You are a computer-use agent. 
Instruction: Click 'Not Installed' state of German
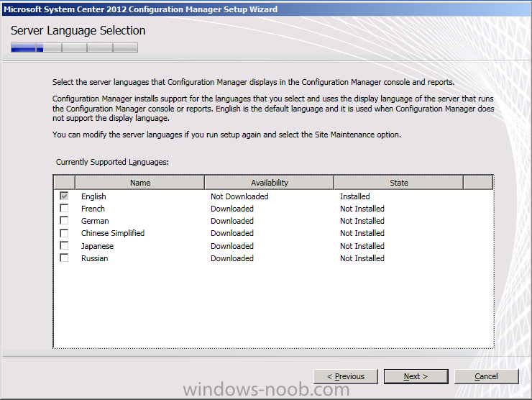click(x=362, y=221)
